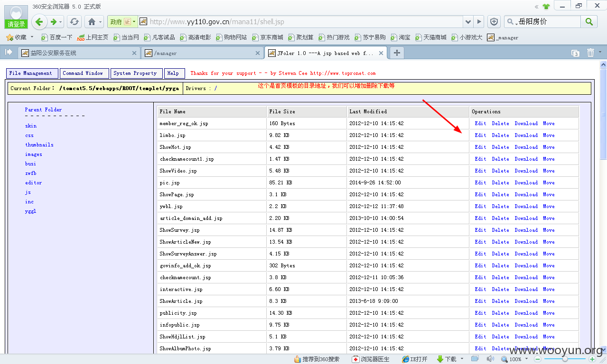The height and width of the screenshot is (364, 607).
Task: Expand the 收藏 dropdown arrow
Action: pyautogui.click(x=32, y=37)
